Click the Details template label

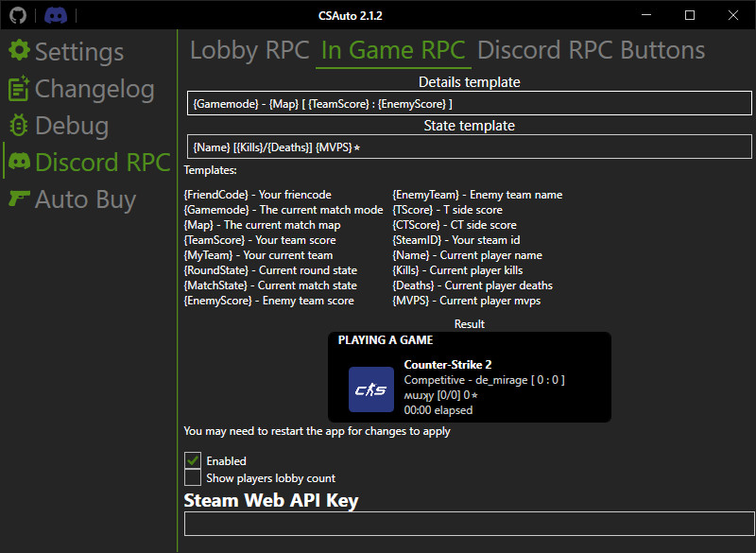pyautogui.click(x=469, y=82)
